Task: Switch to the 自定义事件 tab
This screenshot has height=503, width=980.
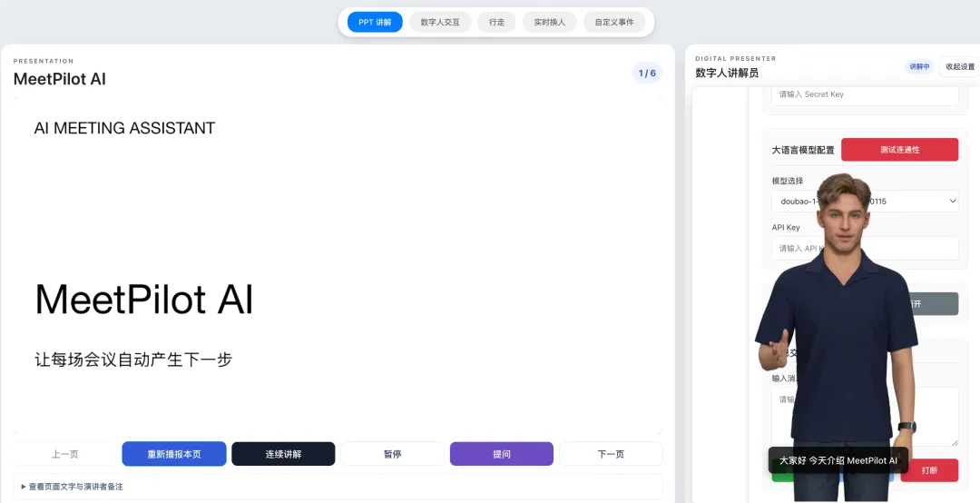Action: pyautogui.click(x=614, y=22)
